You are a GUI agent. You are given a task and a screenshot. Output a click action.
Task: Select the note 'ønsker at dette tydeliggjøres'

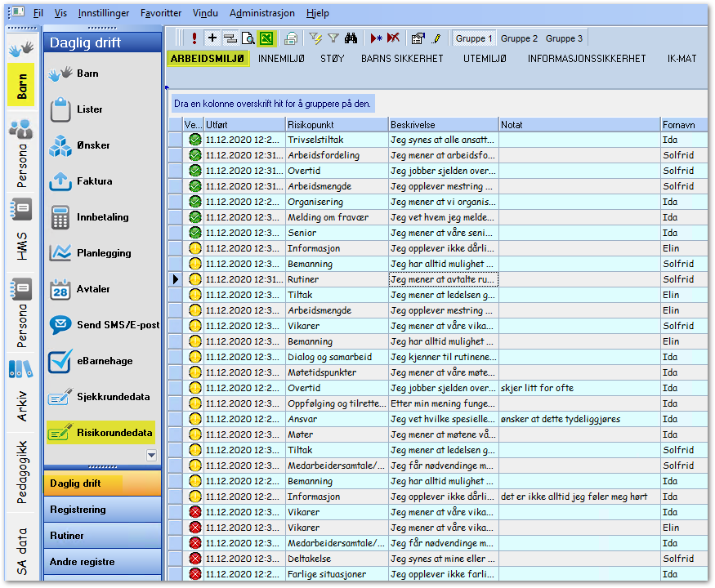tap(561, 419)
